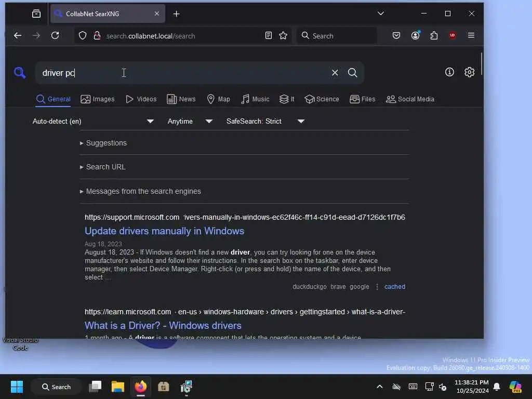The width and height of the screenshot is (532, 399).
Task: Open Update drivers manually in Windows result
Action: coord(164,231)
